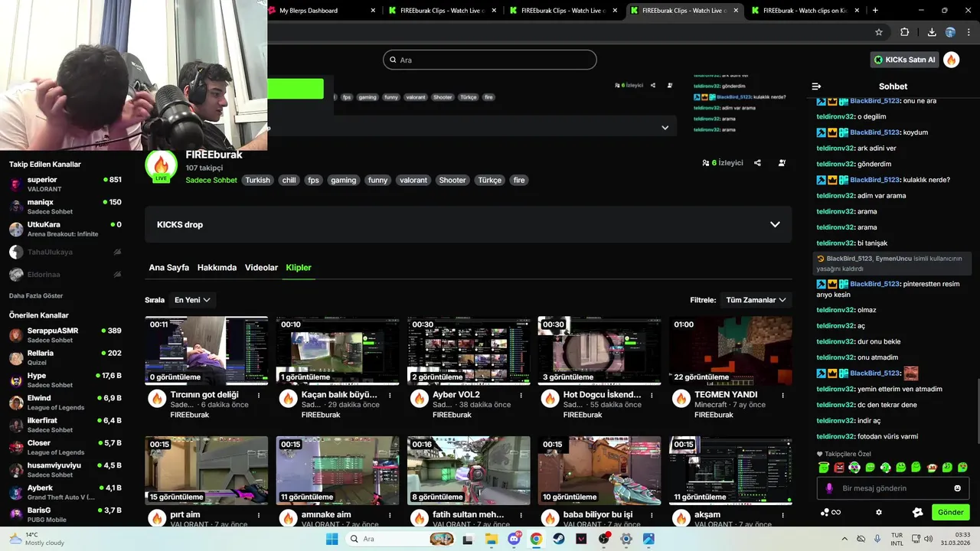
Task: Open the SerappuASMR recommended channel
Action: pos(65,335)
